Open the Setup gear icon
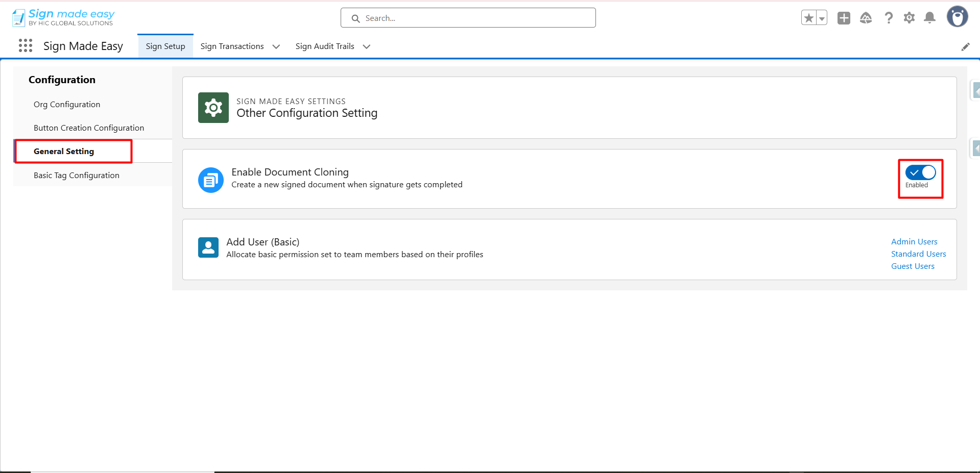The image size is (980, 473). click(x=909, y=18)
